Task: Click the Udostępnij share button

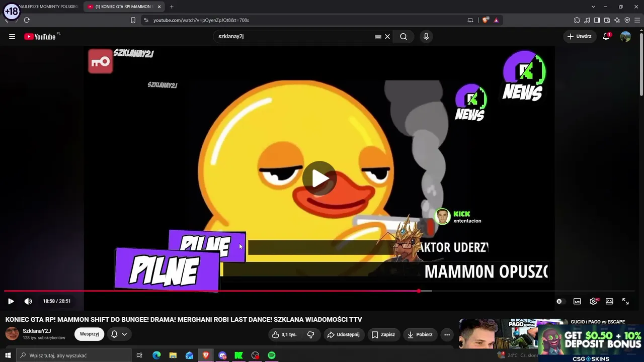Action: [344, 334]
